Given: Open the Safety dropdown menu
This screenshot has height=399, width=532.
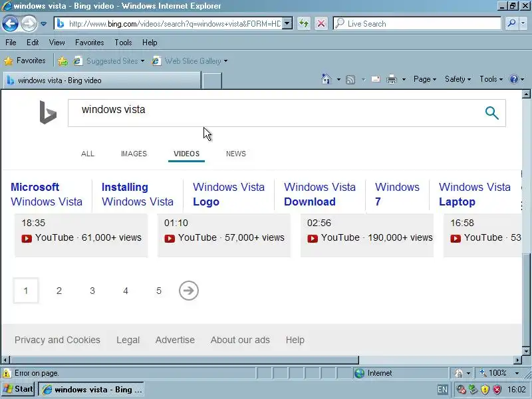Looking at the screenshot, I should pos(458,79).
